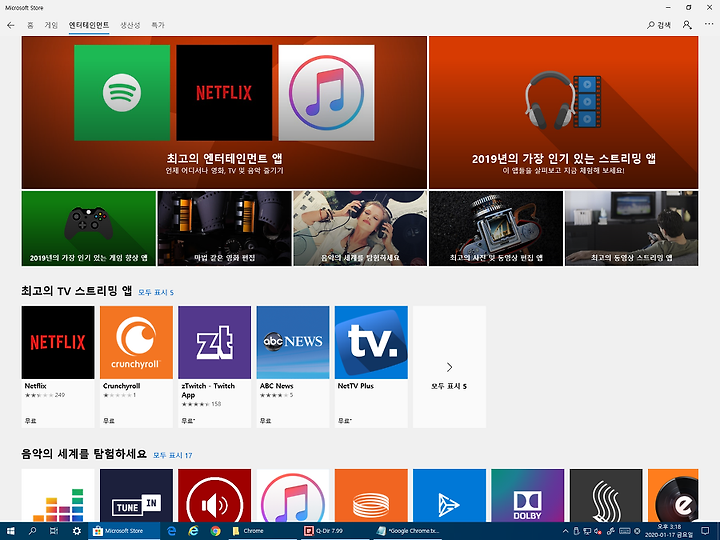The image size is (720, 540).
Task: Launch Internet Explorer from the taskbar
Action: pos(193,531)
